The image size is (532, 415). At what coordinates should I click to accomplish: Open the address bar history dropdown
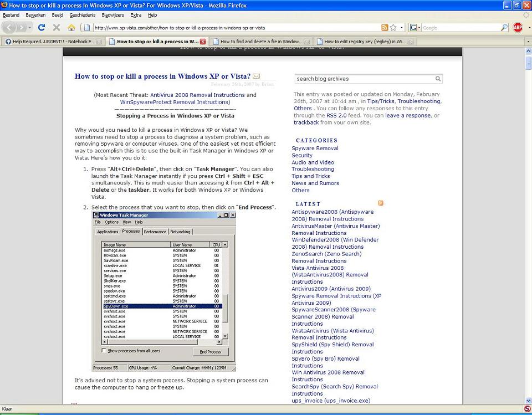[402, 28]
